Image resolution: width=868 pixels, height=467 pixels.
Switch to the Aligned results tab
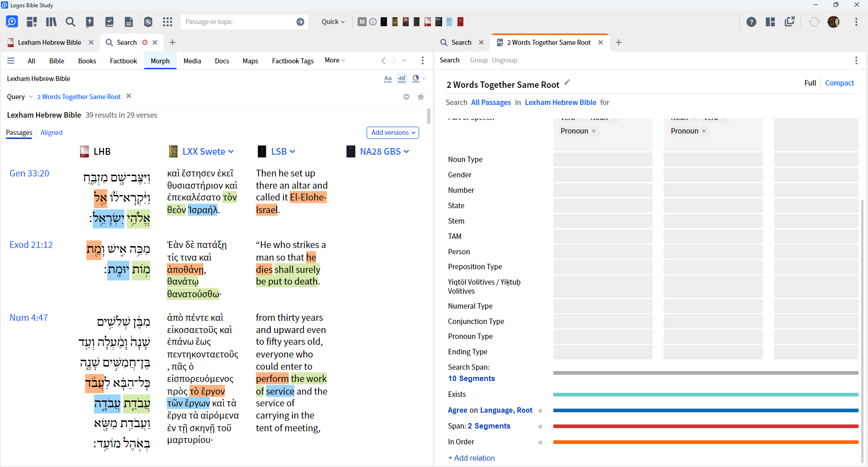point(52,133)
